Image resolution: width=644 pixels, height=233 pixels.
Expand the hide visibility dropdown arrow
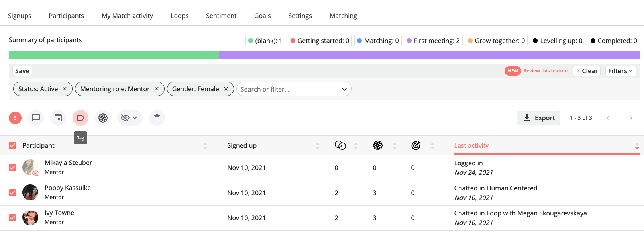[x=135, y=118]
